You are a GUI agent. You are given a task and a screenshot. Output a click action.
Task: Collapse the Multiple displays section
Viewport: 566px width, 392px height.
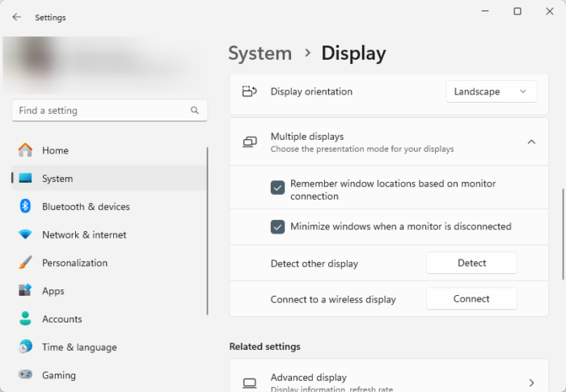pyautogui.click(x=531, y=142)
